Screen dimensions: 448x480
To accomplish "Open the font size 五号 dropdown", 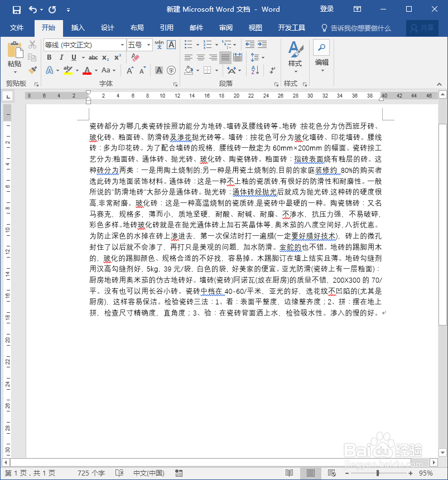I will tap(148, 45).
